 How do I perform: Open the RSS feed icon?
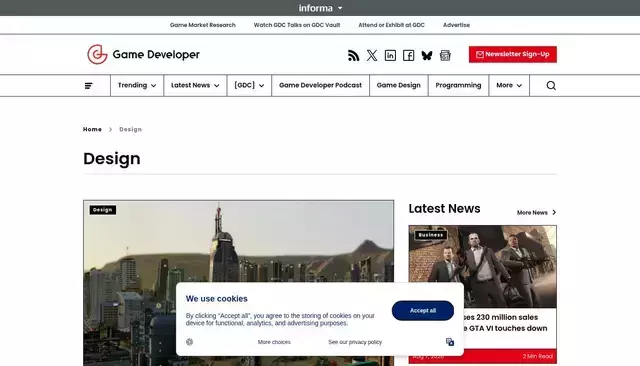(353, 55)
